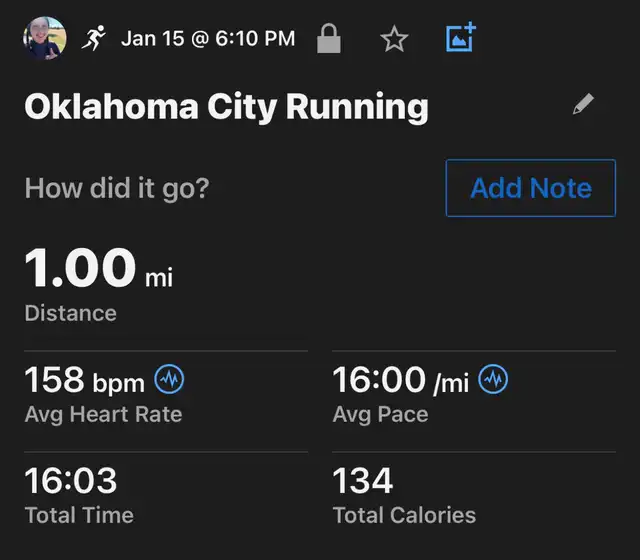Tap the running activity type icon
640x560 pixels.
click(x=94, y=39)
